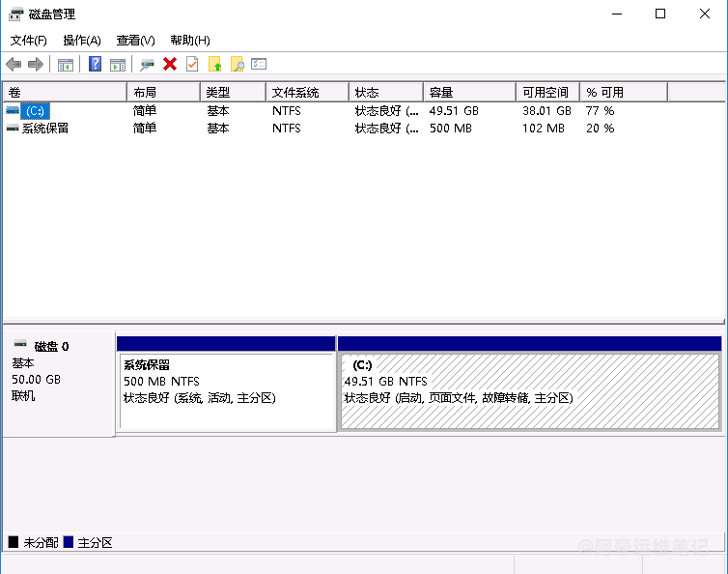
Task: Click the properties checkmark page icon
Action: 192,65
